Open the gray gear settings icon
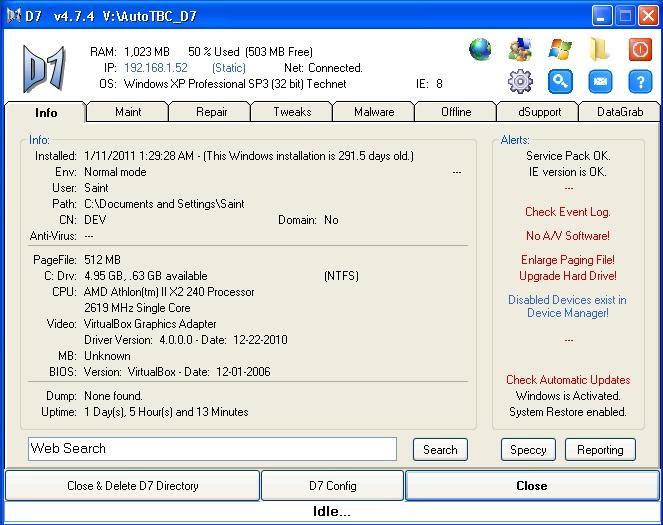Screen dimensions: 663x525 tap(520, 81)
